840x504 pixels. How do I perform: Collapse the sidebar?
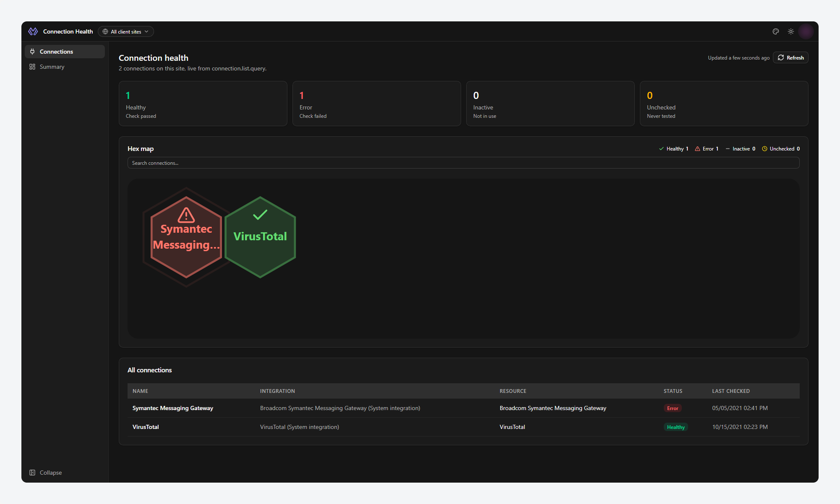(x=46, y=473)
